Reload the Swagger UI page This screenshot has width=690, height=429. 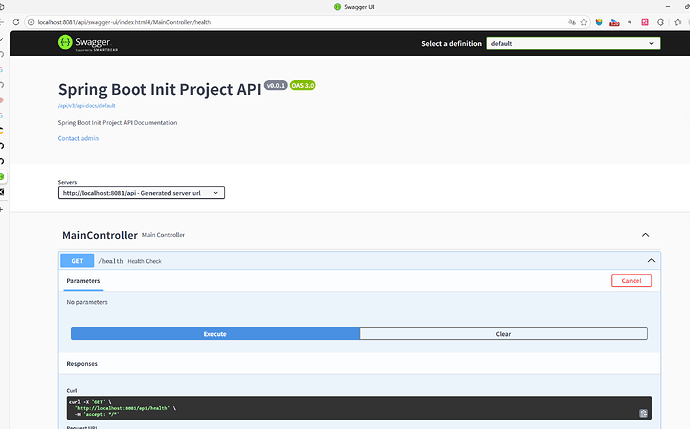[x=16, y=22]
